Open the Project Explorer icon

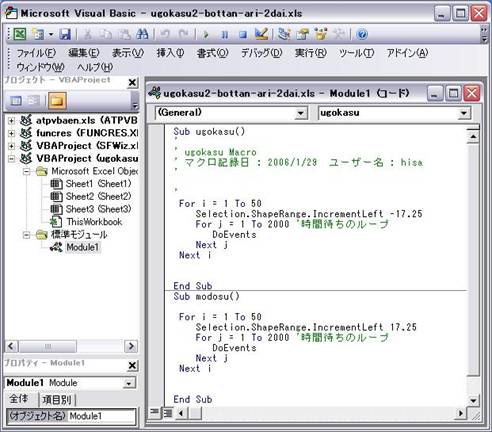[284, 34]
